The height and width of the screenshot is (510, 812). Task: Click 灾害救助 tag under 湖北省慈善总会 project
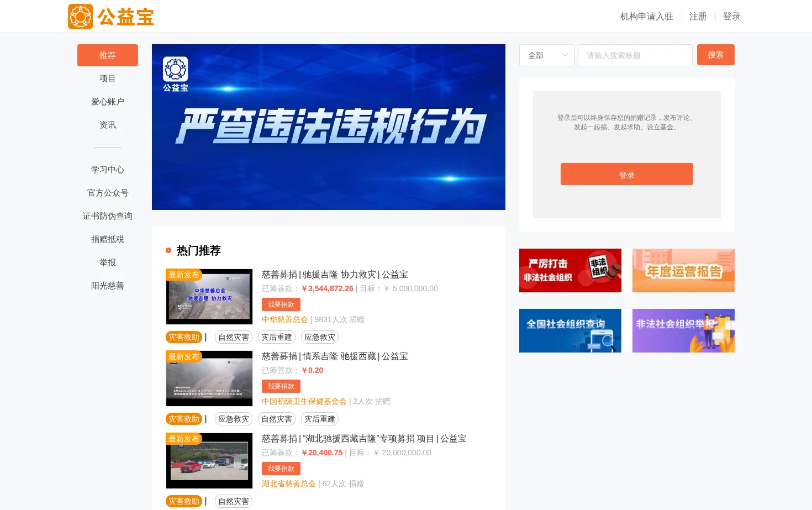184,501
